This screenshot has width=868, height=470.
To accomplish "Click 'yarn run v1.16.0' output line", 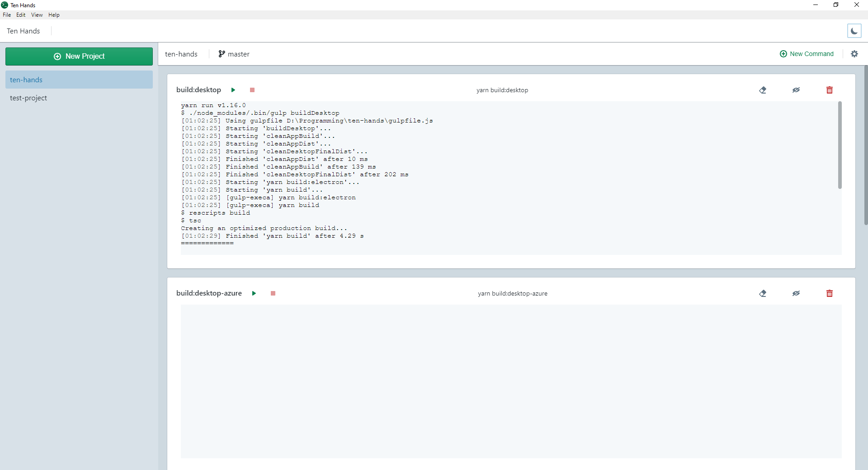I will pyautogui.click(x=213, y=105).
